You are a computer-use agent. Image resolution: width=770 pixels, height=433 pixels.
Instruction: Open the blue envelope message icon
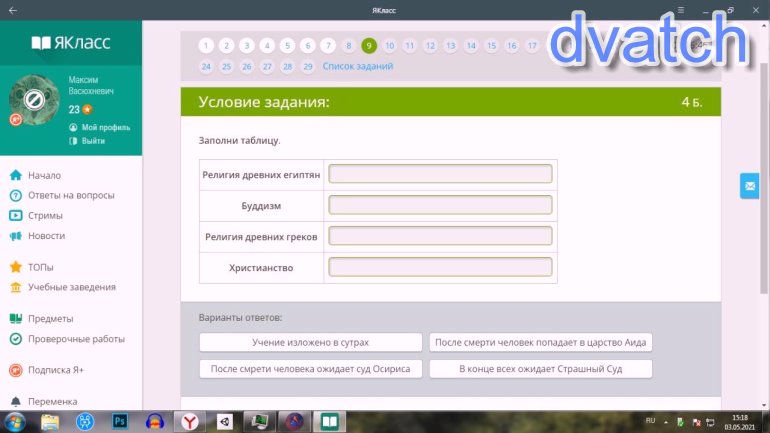click(x=749, y=186)
